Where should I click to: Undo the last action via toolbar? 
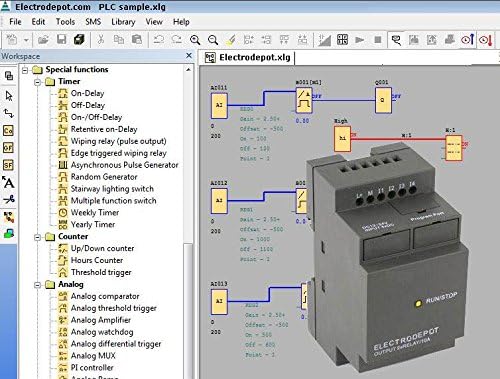[159, 40]
